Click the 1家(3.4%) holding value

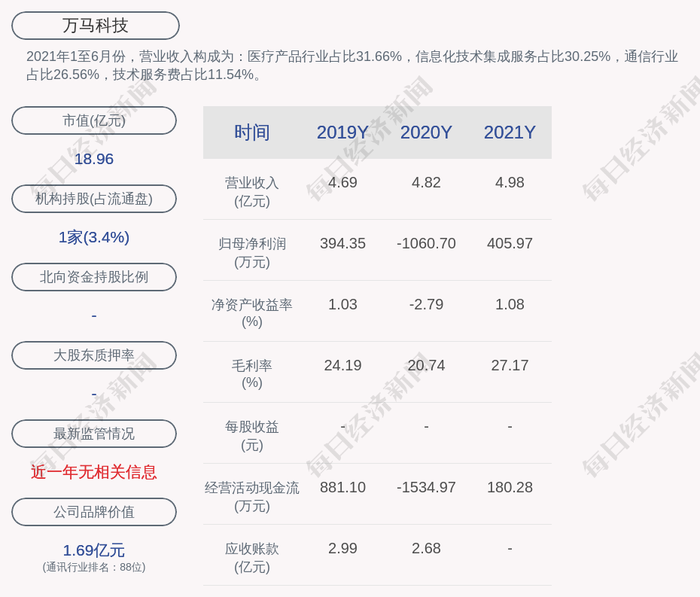94,237
